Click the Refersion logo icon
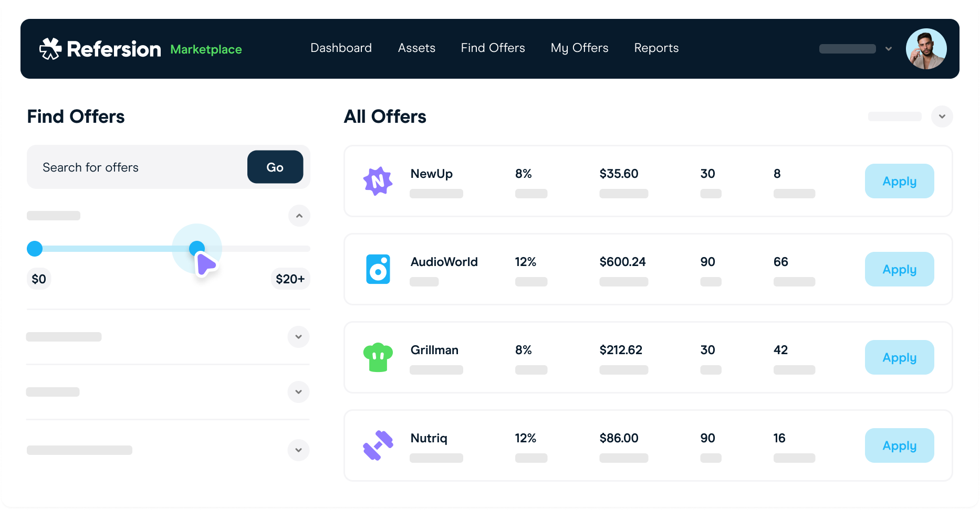980x510 pixels. 50,49
